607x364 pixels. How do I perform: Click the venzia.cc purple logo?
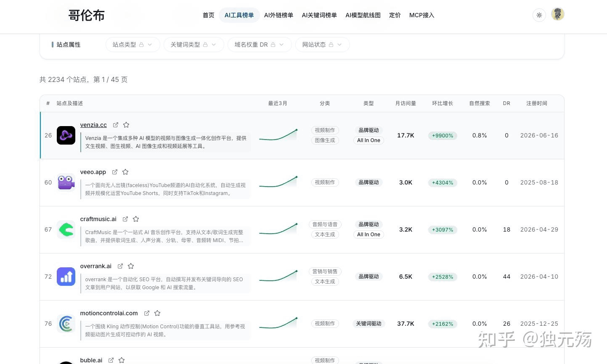[x=66, y=135]
